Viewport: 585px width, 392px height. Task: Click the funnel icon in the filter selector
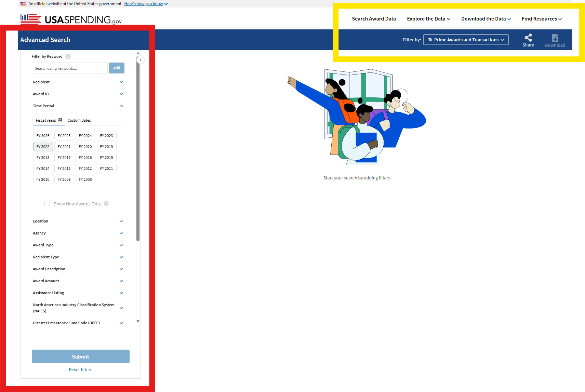430,40
